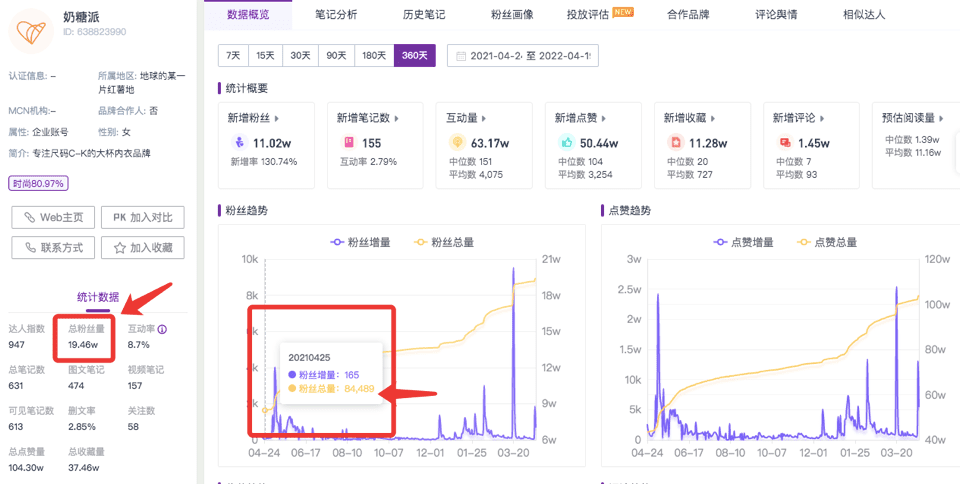Click the 联系方式 button
Image resolution: width=960 pixels, height=484 pixels.
[53, 248]
